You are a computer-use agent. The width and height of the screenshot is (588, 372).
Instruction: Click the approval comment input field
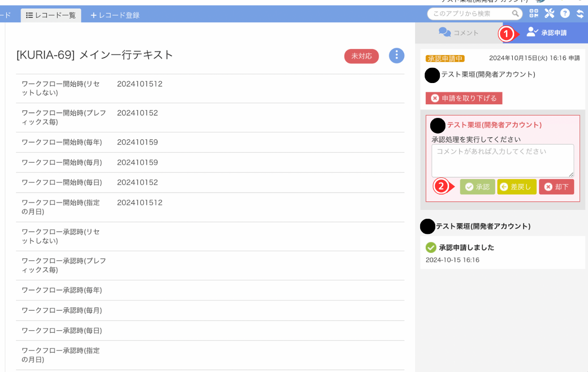[502, 160]
